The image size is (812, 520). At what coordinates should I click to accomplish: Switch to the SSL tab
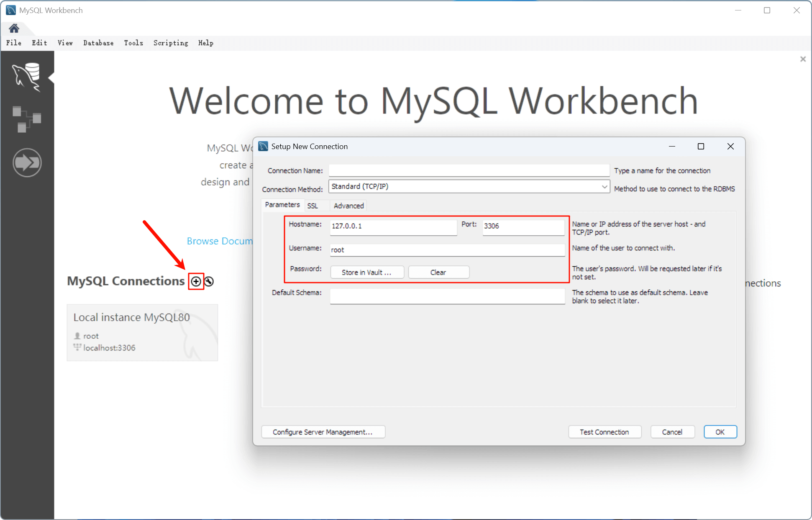pyautogui.click(x=313, y=206)
